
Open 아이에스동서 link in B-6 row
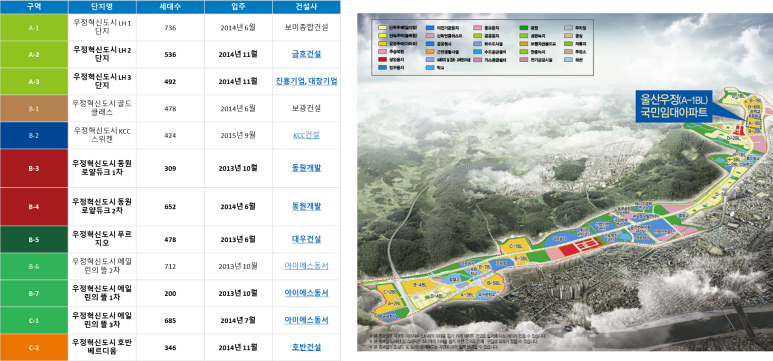(x=306, y=266)
